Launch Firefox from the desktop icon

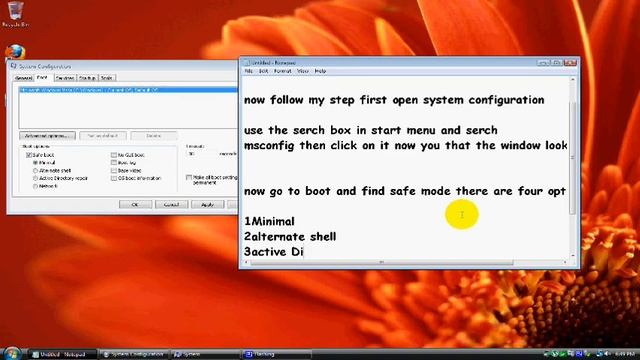(16, 52)
